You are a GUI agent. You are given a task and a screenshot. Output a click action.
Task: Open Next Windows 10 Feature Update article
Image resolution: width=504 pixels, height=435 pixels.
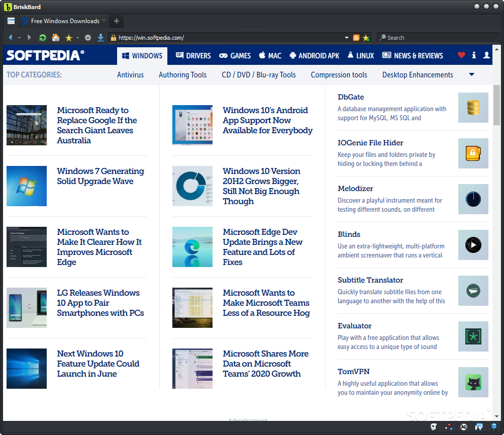[x=98, y=364]
